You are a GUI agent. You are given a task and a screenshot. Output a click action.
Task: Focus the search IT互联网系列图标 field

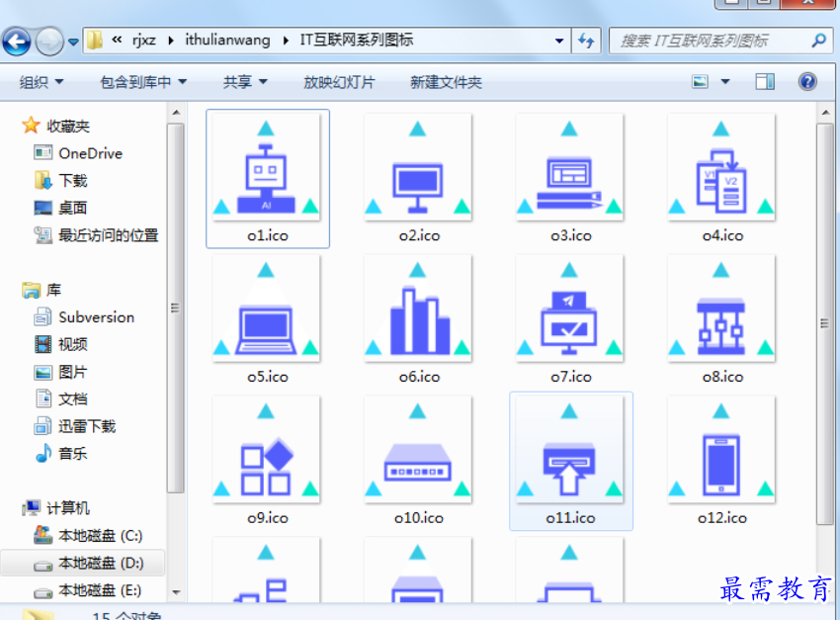coord(721,41)
